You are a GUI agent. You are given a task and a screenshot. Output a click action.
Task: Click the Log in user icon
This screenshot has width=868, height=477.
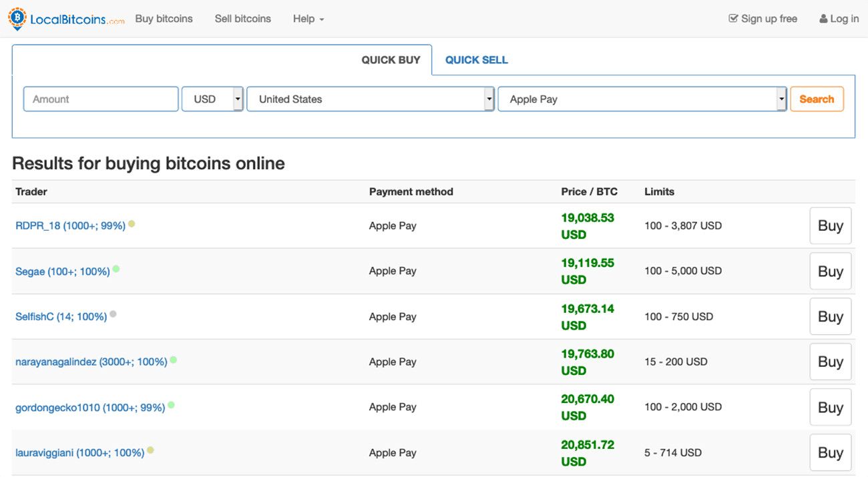[823, 19]
